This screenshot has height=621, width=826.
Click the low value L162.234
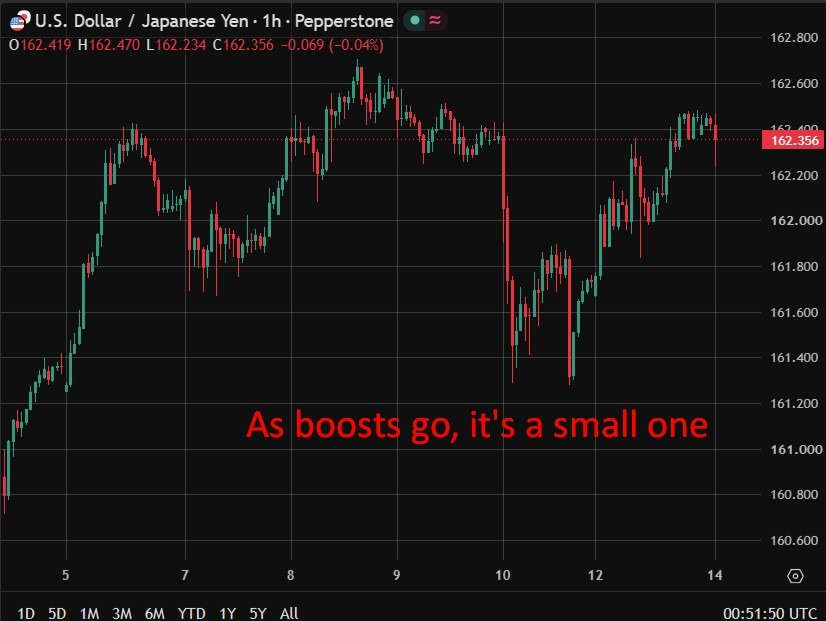(176, 45)
